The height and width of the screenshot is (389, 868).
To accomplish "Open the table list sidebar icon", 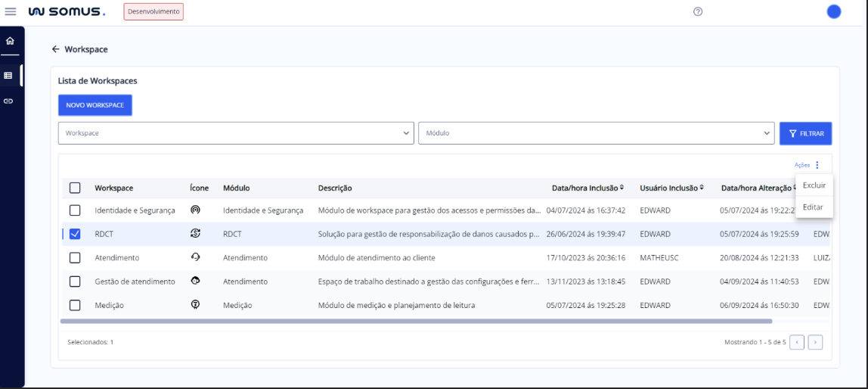I will click(8, 76).
